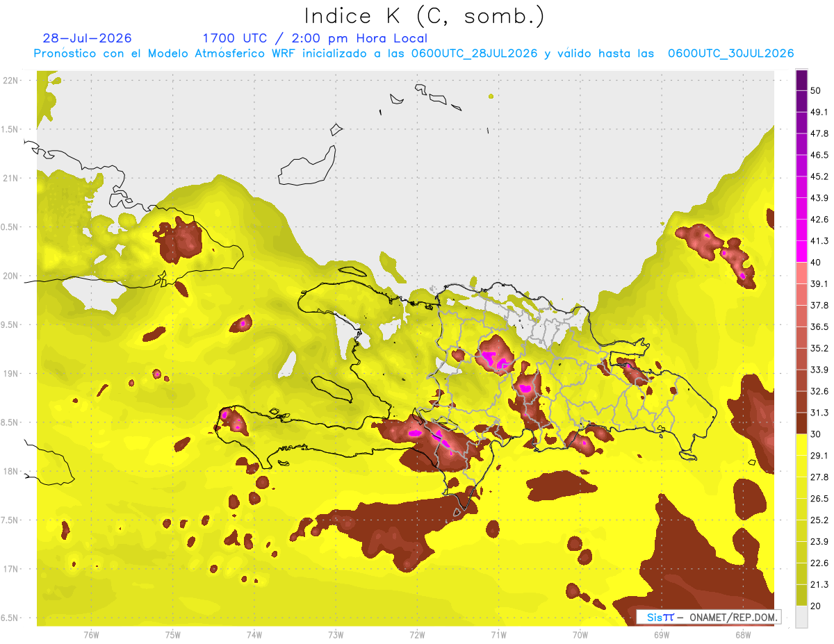The image size is (834, 644).
Task: Click the '36.5' legend value
Action: click(819, 327)
